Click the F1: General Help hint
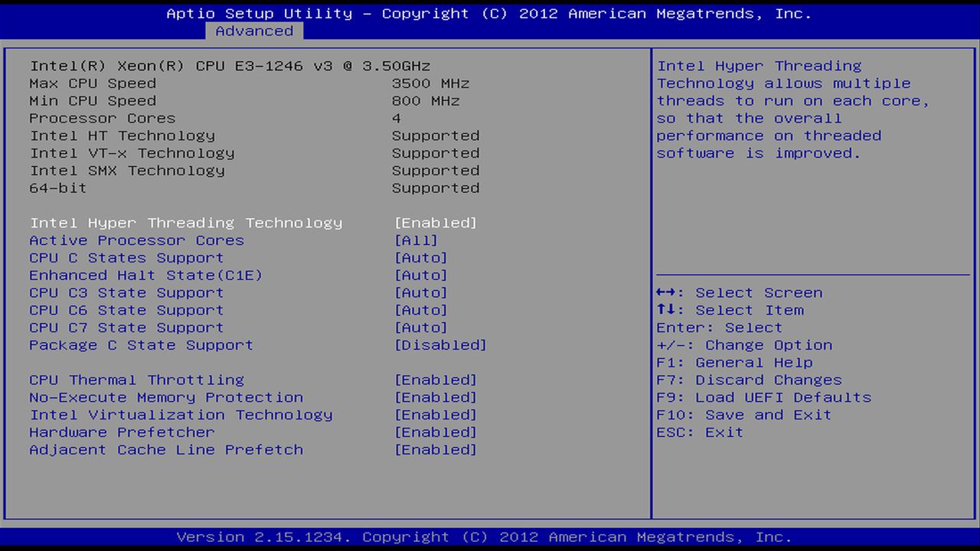 click(735, 363)
